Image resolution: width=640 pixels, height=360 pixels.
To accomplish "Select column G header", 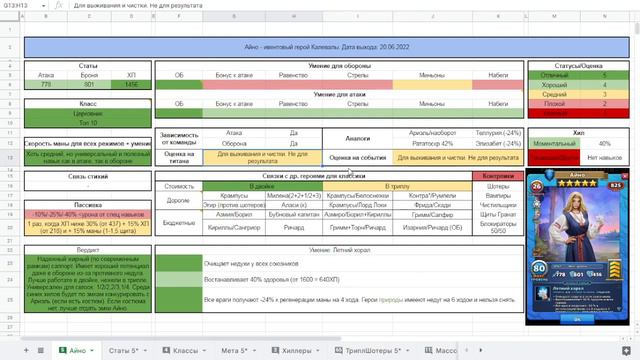I will tap(234, 16).
